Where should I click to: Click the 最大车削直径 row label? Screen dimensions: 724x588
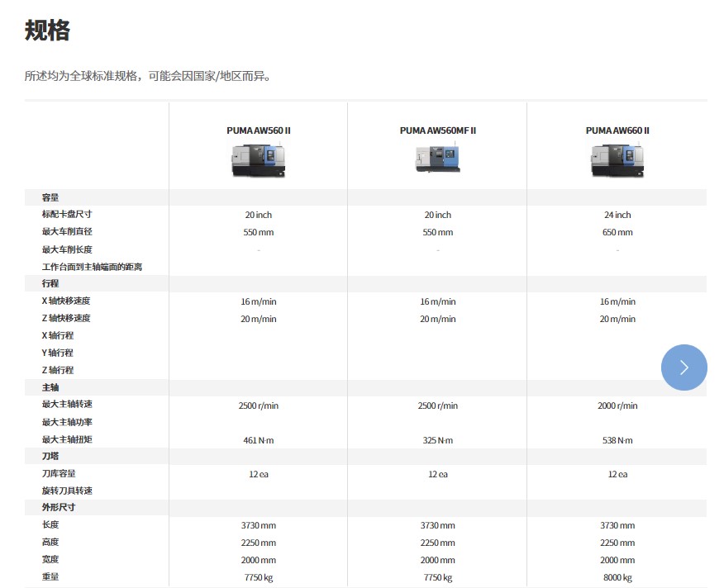tap(67, 232)
